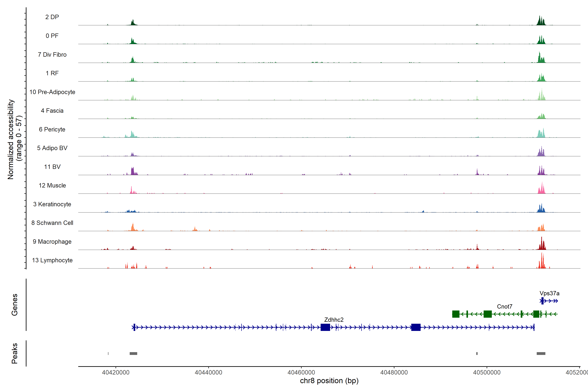Screen dimensions: 588x392
Task: Click the 8 Schwann Cell track label
Action: pyautogui.click(x=52, y=223)
